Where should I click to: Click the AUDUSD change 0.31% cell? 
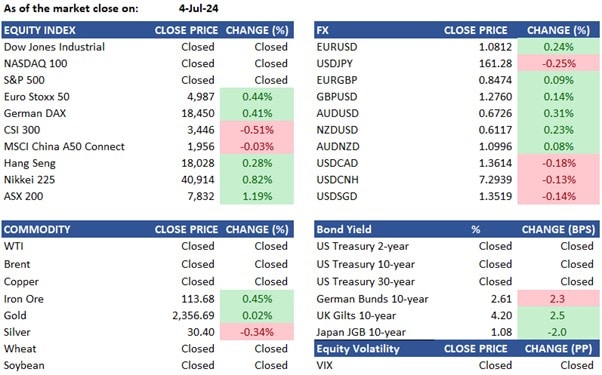tap(558, 113)
